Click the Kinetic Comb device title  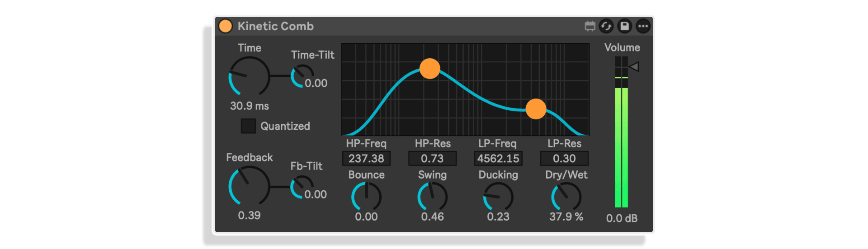click(276, 26)
